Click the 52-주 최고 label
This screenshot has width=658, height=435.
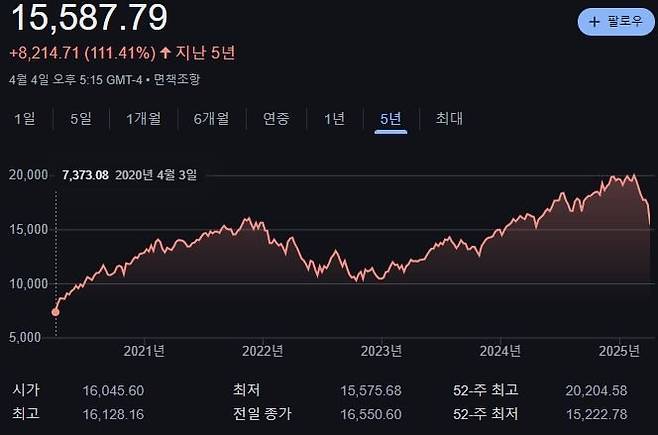tap(486, 390)
